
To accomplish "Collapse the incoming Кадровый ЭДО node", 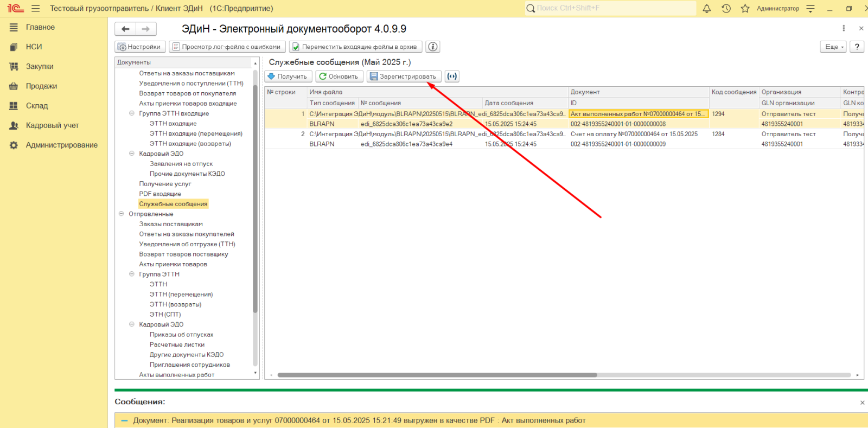I will [131, 154].
